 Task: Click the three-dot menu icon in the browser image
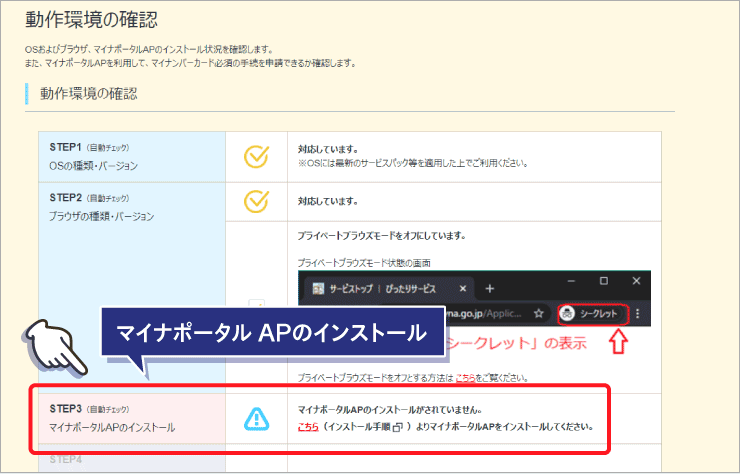coord(638,313)
